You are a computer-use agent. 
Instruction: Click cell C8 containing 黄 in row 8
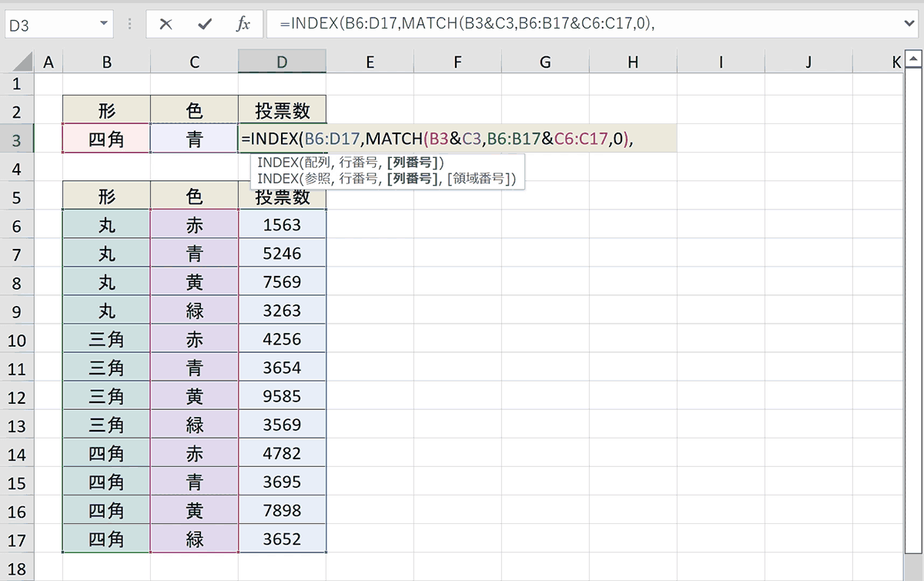tap(194, 282)
